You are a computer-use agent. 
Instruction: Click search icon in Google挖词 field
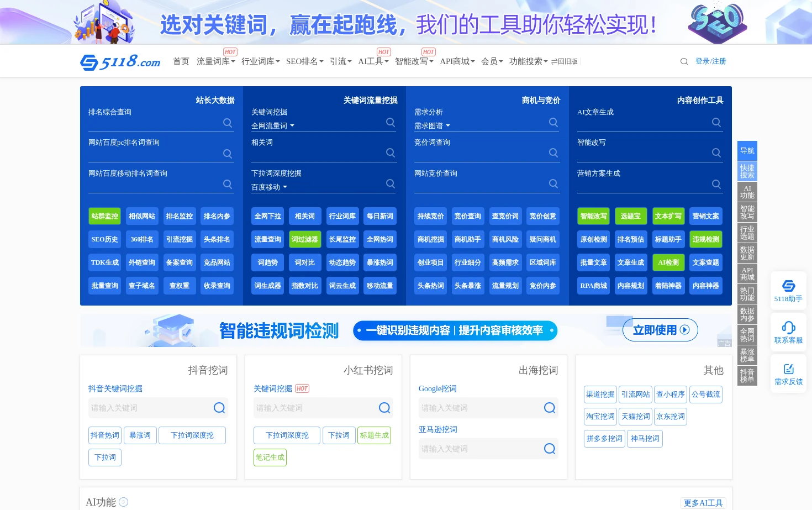click(550, 408)
